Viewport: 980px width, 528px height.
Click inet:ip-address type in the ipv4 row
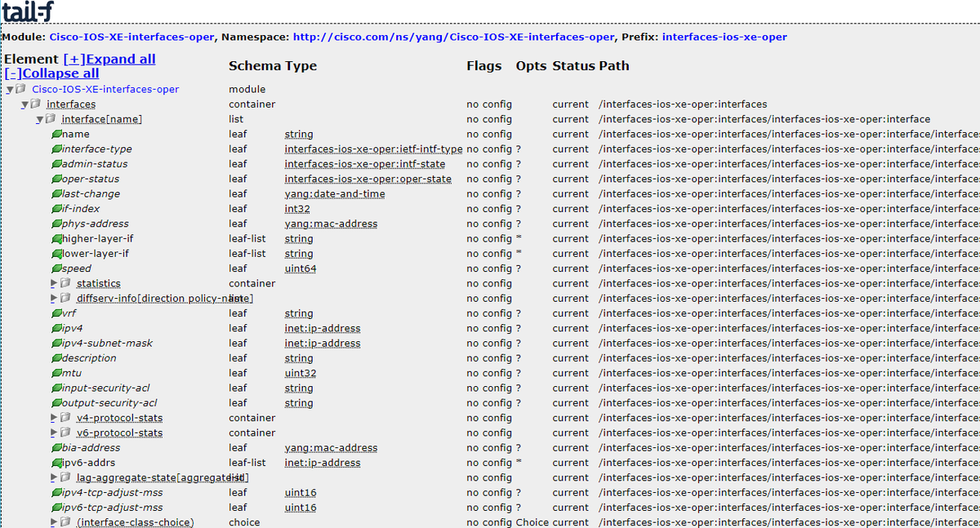pos(323,328)
